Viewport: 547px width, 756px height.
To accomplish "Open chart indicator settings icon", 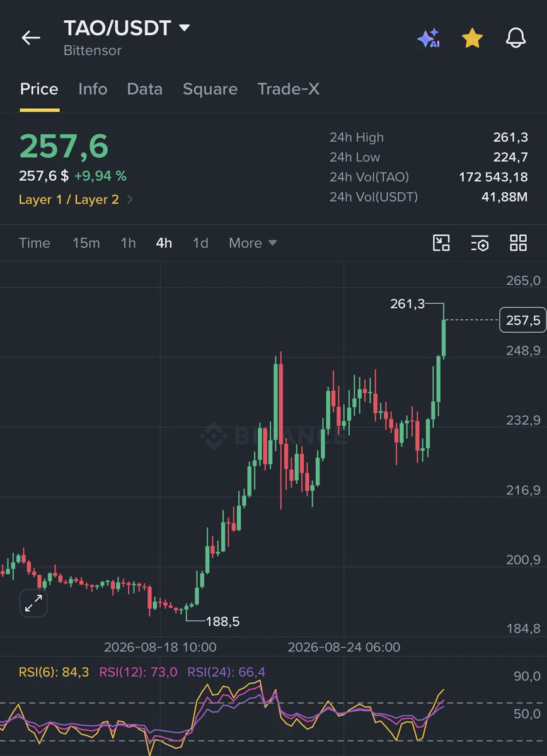I will tap(480, 243).
